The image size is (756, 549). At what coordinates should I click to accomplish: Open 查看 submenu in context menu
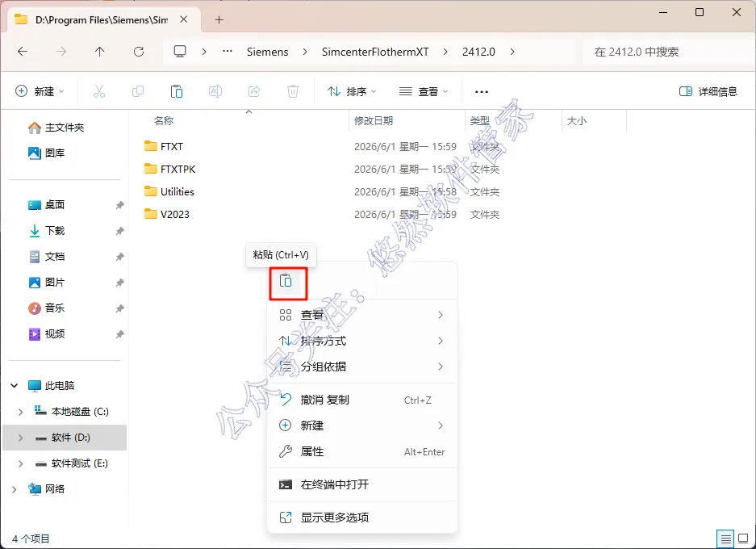(x=361, y=315)
